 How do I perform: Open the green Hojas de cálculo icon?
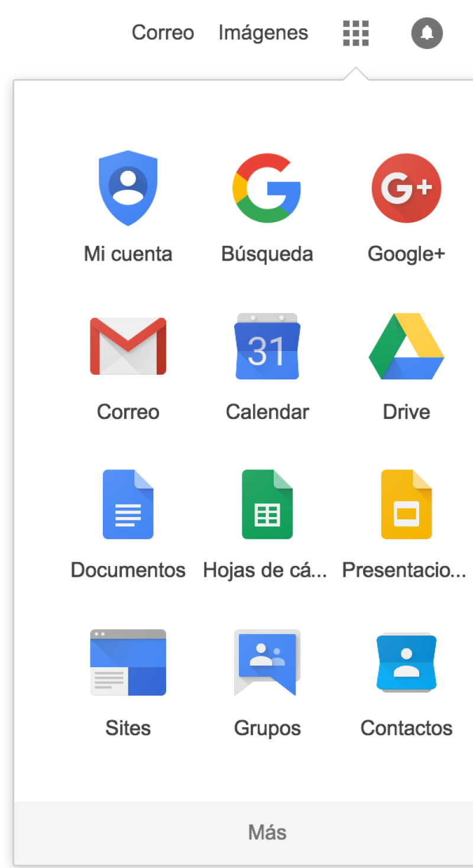(x=267, y=504)
